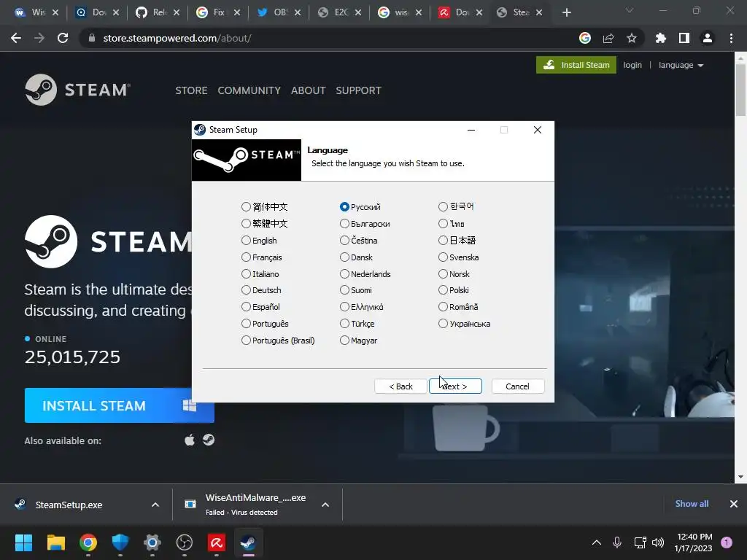The width and height of the screenshot is (747, 560).
Task: Toggle the browser side panel
Action: (684, 38)
